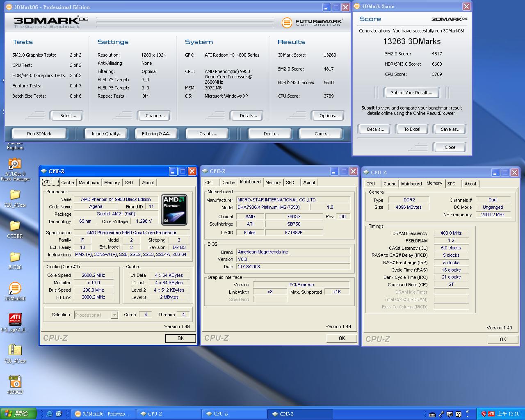This screenshot has width=525, height=420.
Task: Open About tab in CPU-Z mainboard window
Action: coord(309,183)
